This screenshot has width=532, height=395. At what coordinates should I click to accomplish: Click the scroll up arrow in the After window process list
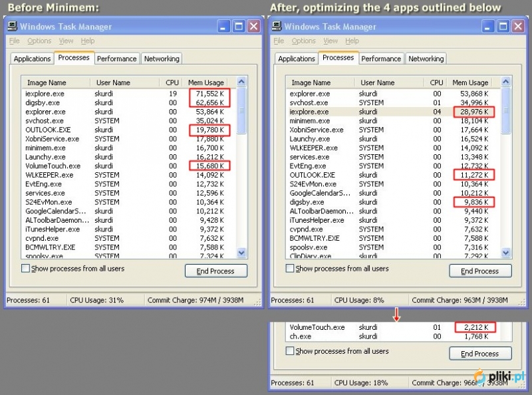tap(505, 81)
